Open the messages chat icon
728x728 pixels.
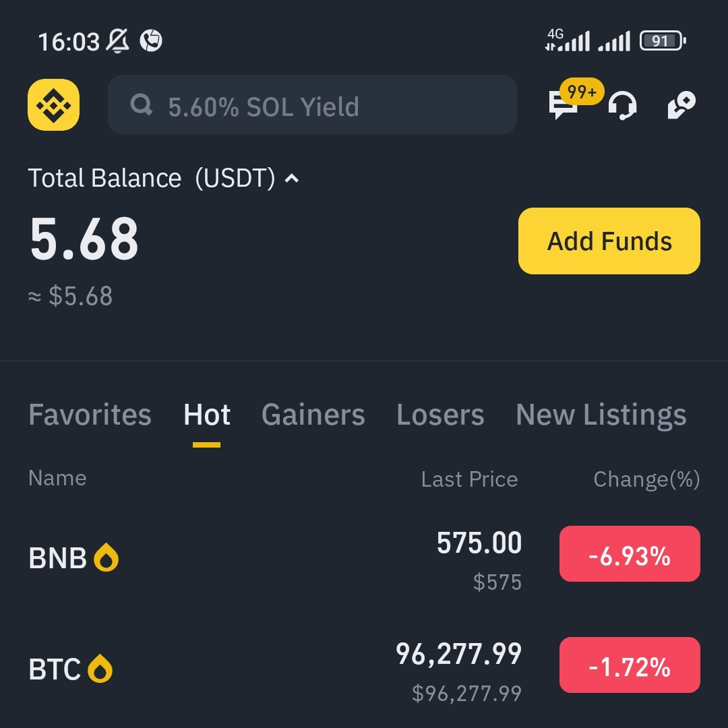pyautogui.click(x=563, y=105)
